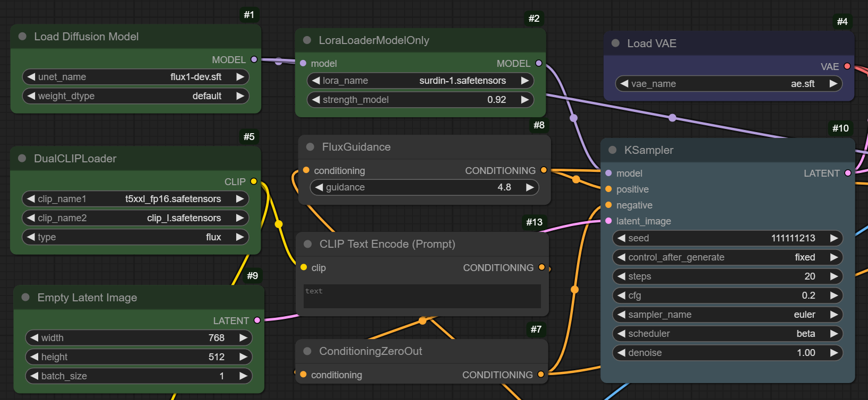The width and height of the screenshot is (868, 400).
Task: Collapse the Load VAE node via its title dot
Action: (616, 44)
